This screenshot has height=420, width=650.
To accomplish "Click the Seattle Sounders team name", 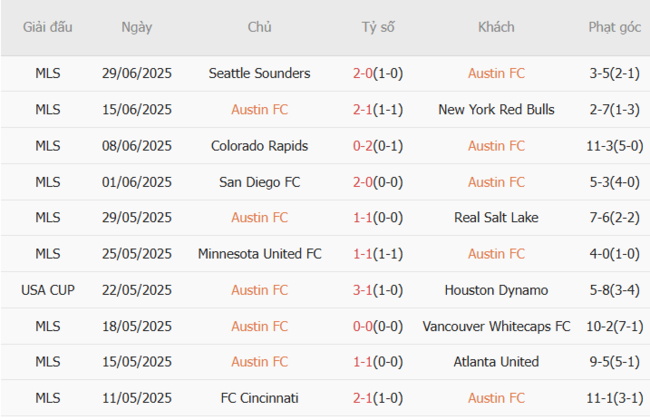I will click(x=259, y=73).
